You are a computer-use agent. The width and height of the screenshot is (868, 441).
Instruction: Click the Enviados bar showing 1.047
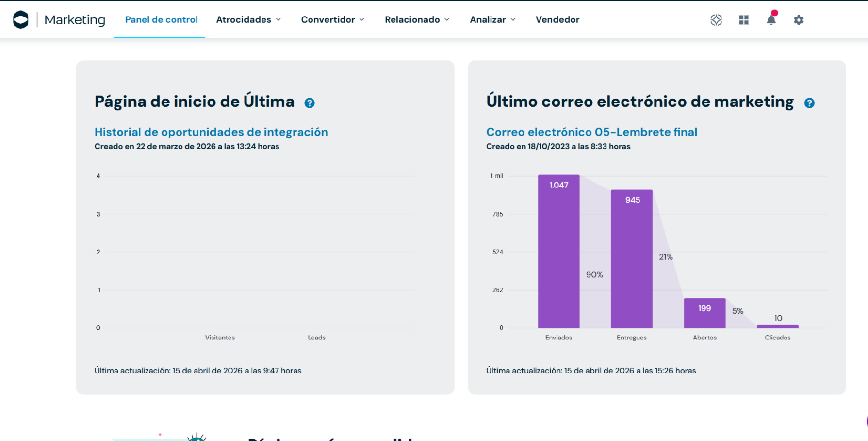558,253
